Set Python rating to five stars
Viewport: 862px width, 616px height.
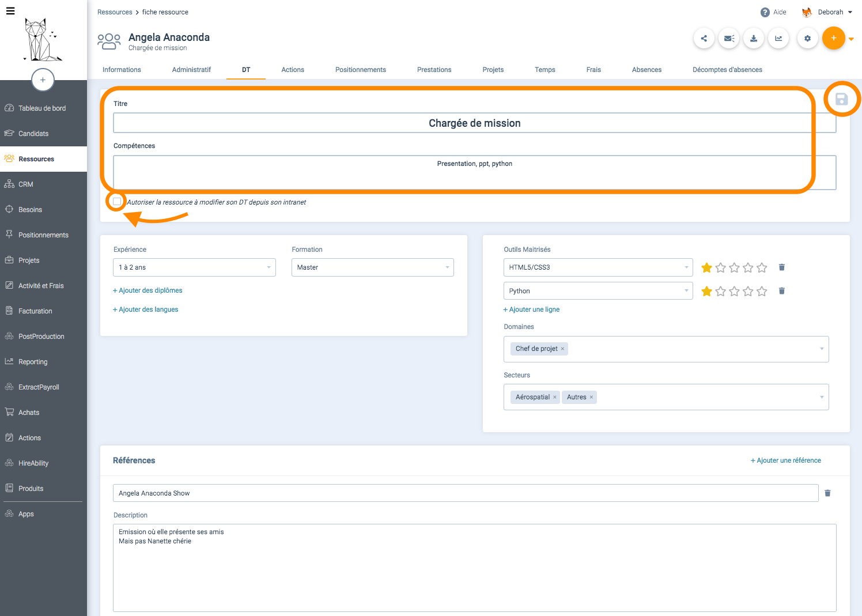tap(762, 291)
